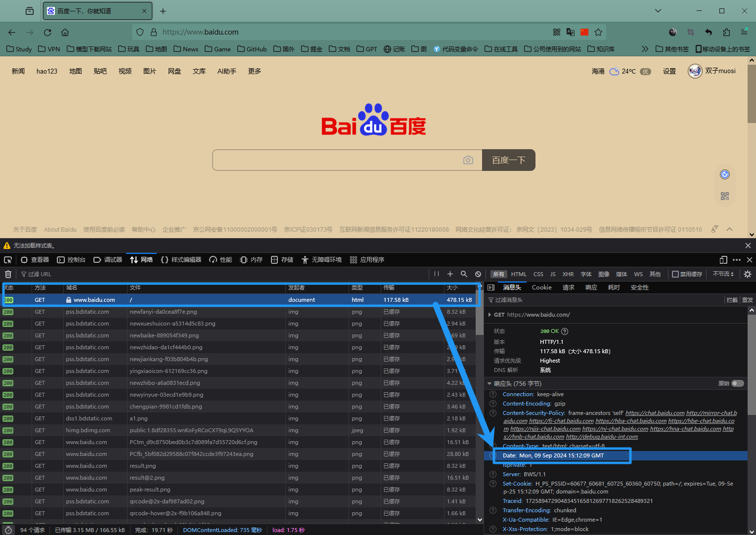
Task: Click the 重发 resend button
Action: tap(748, 300)
